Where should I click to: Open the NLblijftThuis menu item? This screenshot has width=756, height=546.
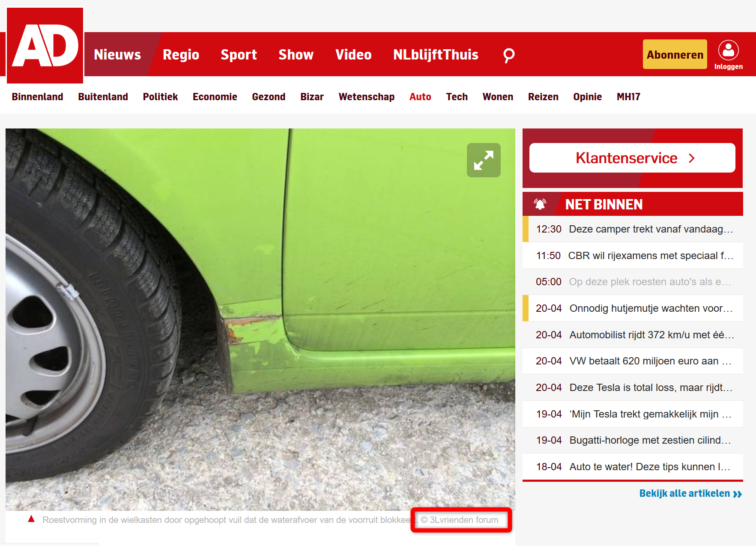[436, 55]
